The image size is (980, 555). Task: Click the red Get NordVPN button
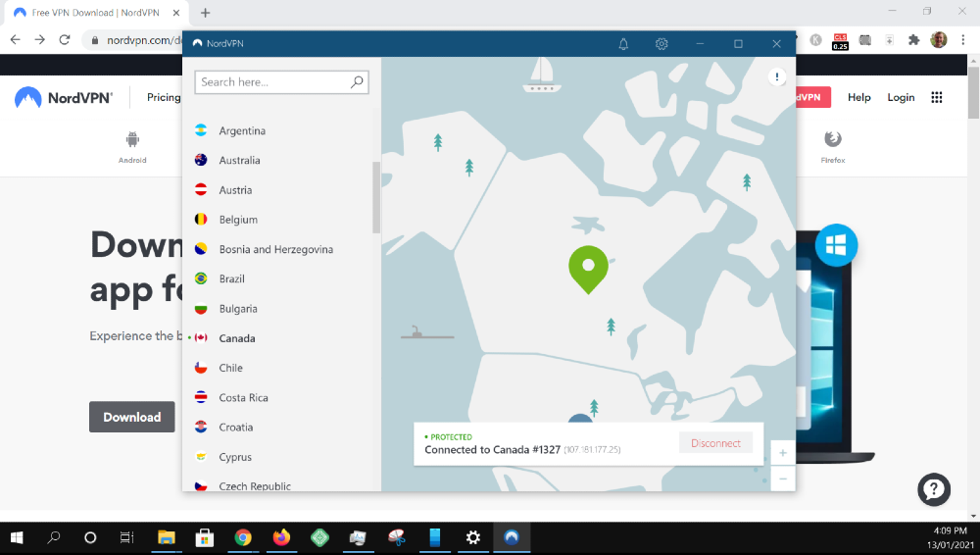click(813, 97)
